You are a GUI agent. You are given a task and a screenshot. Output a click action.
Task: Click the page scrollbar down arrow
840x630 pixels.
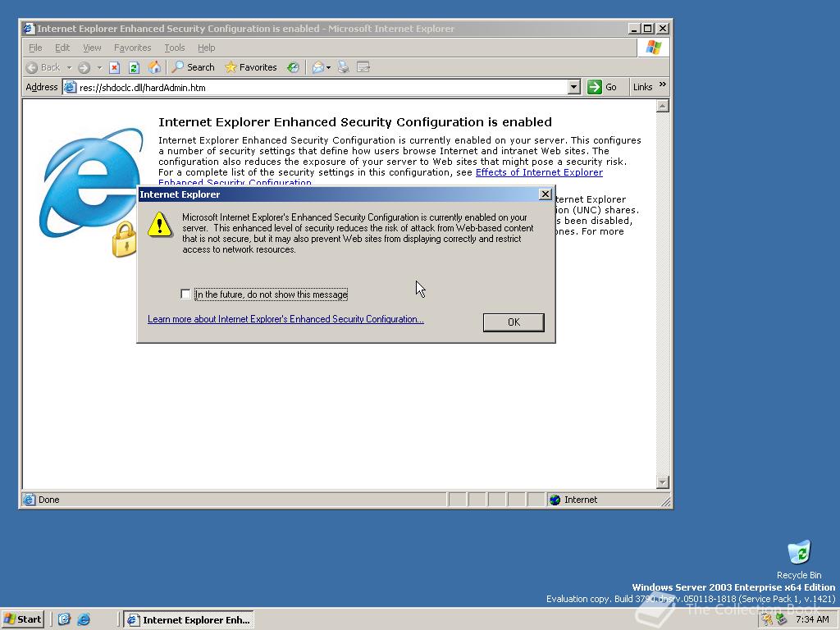(x=663, y=482)
